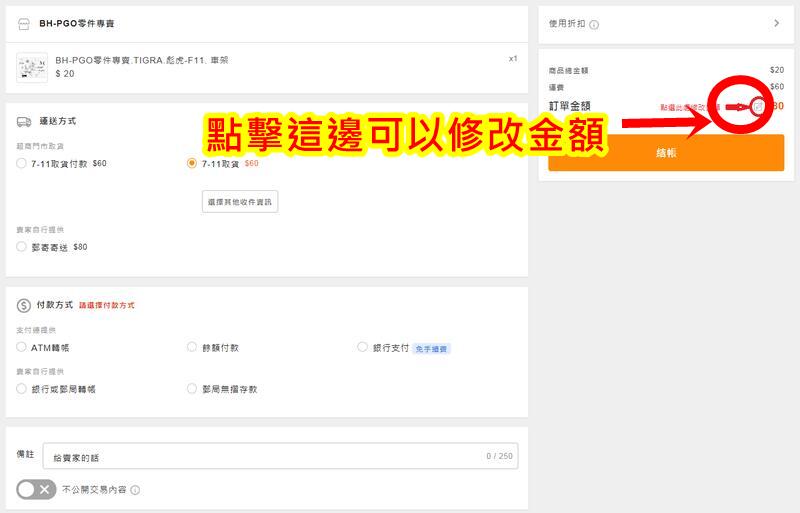
Task: Expand the 使用折扣 chevron arrow
Action: pyautogui.click(x=777, y=23)
